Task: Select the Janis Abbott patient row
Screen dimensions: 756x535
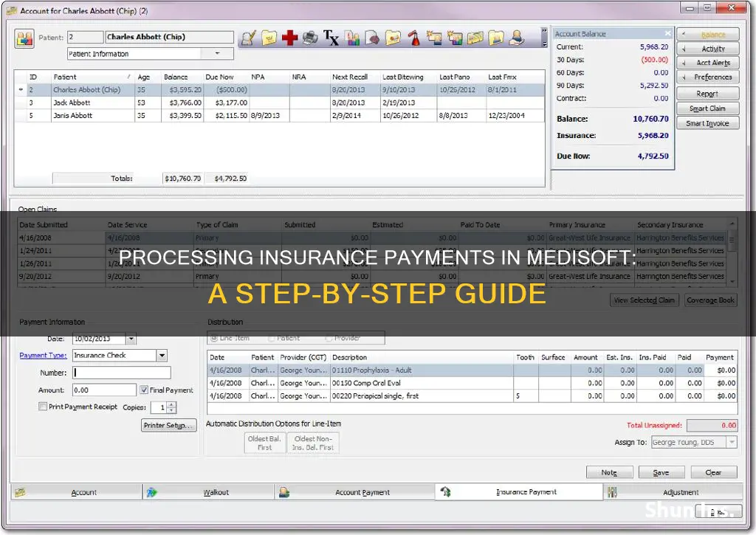Action: click(x=279, y=116)
